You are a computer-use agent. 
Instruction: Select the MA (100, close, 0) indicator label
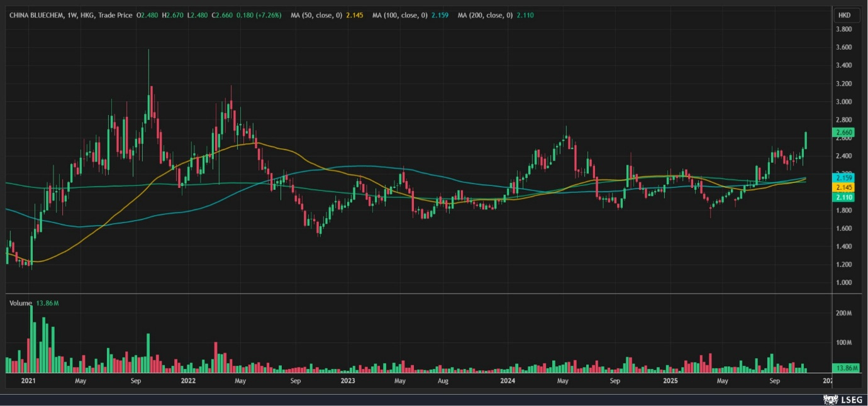(401, 15)
